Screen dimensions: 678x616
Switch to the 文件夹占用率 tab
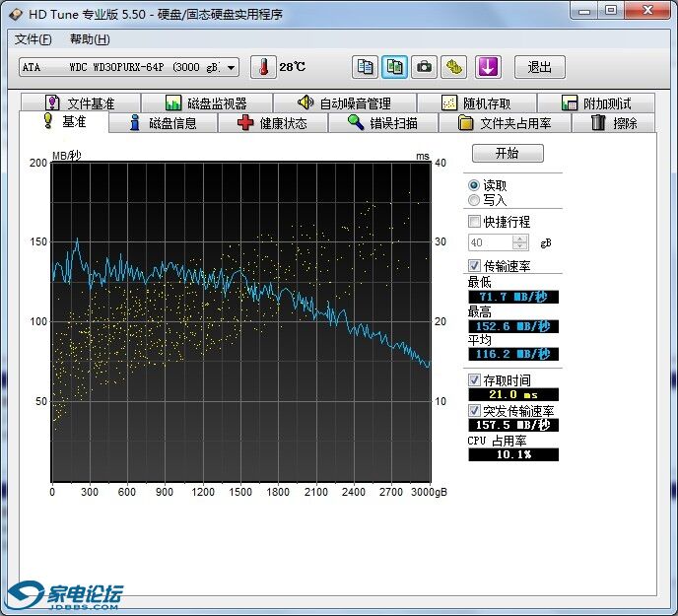(x=505, y=123)
